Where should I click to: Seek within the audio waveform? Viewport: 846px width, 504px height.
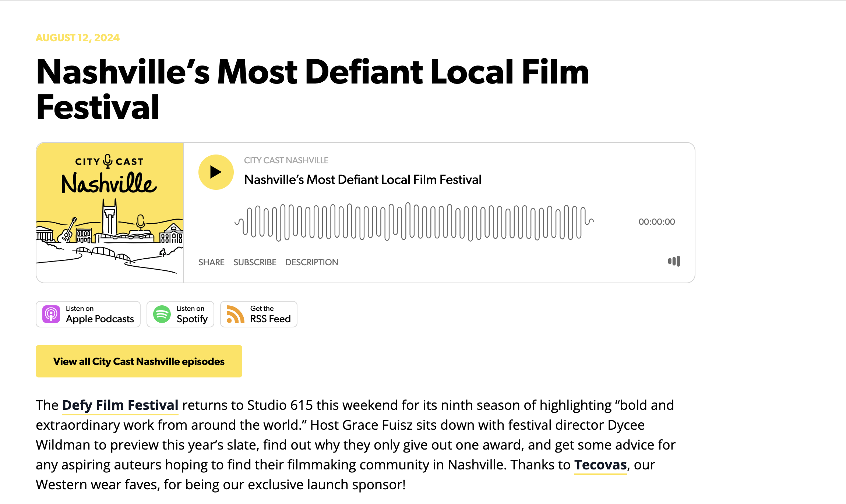tap(414, 222)
